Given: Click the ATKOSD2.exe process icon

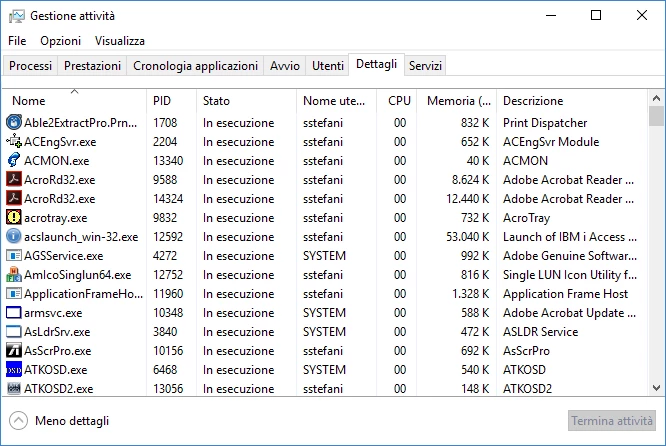Looking at the screenshot, I should [x=14, y=388].
